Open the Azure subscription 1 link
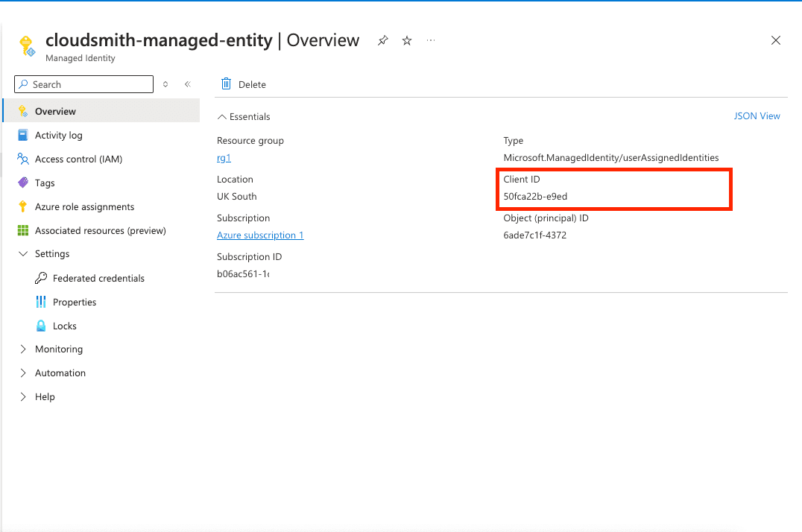The width and height of the screenshot is (802, 532). point(260,235)
